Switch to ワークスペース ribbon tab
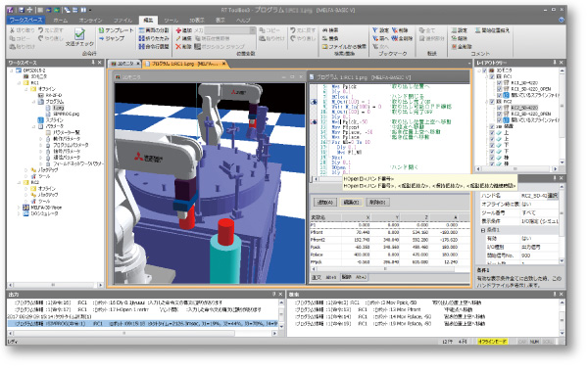This screenshot has width=588, height=372. coord(25,20)
